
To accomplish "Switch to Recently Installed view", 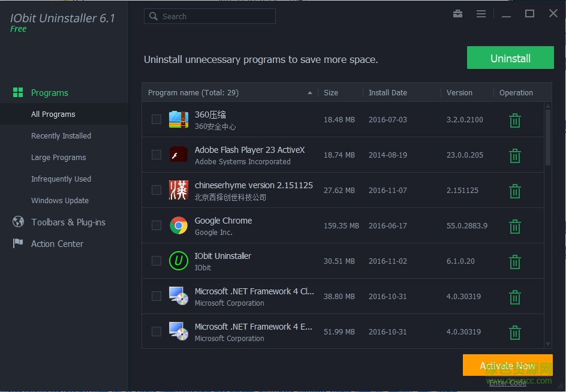I will click(62, 135).
